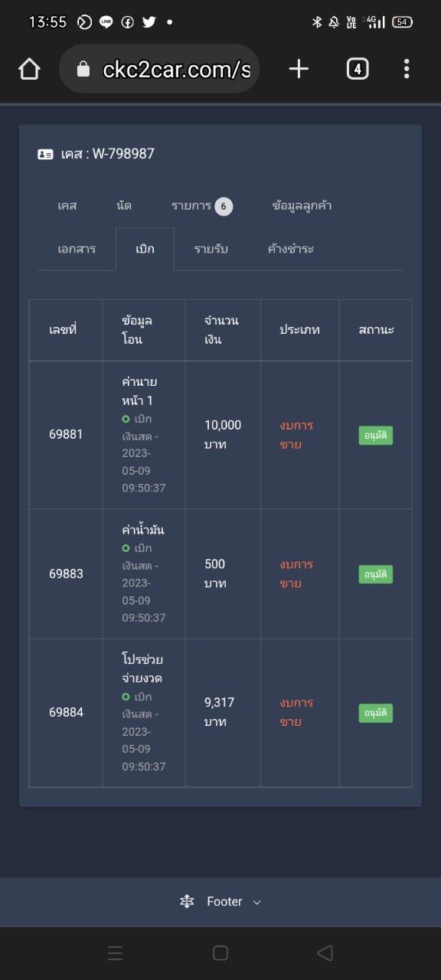Click the case ID card icon

point(45,154)
